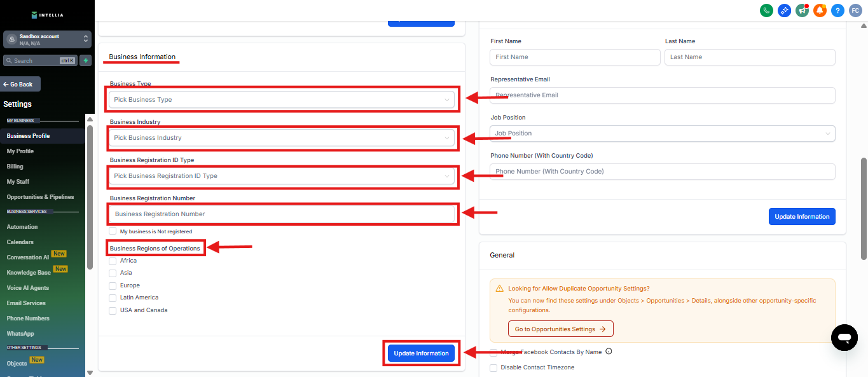The height and width of the screenshot is (377, 868).
Task: Click the main page vertical scrollbar
Action: [863, 209]
